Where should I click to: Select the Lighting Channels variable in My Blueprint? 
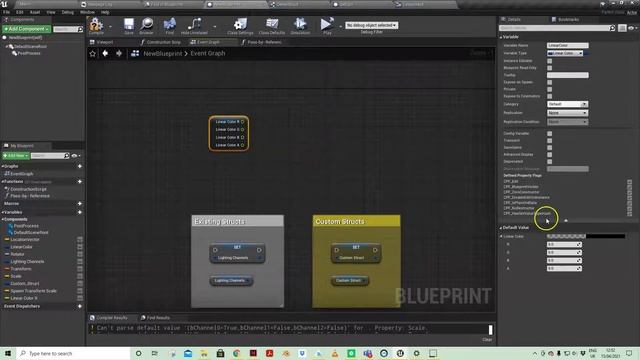27,262
